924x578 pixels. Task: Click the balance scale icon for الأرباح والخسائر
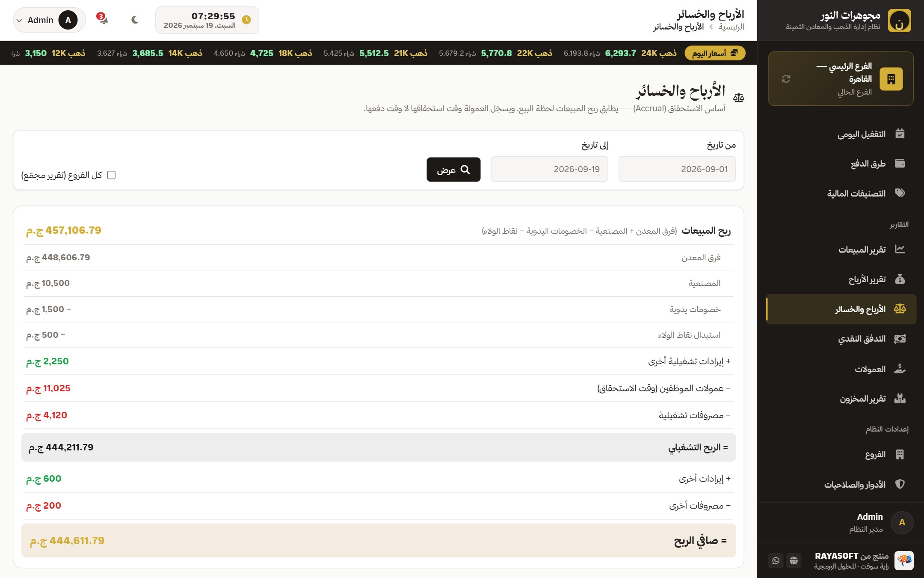(900, 309)
